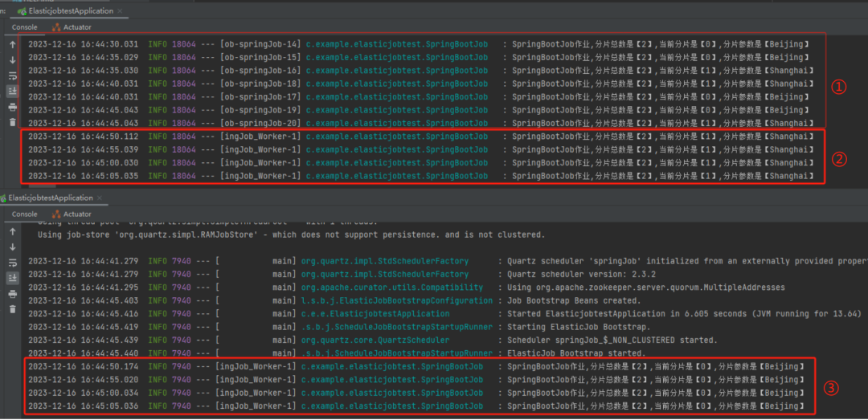Screen dimensions: 868x420
Task: Click the log line from thread ob-springJob-17
Action: click(419, 97)
